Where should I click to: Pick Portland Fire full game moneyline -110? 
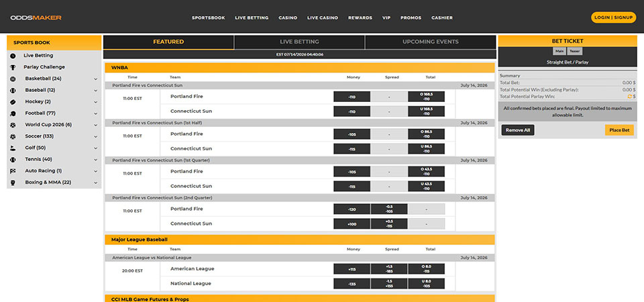352,97
